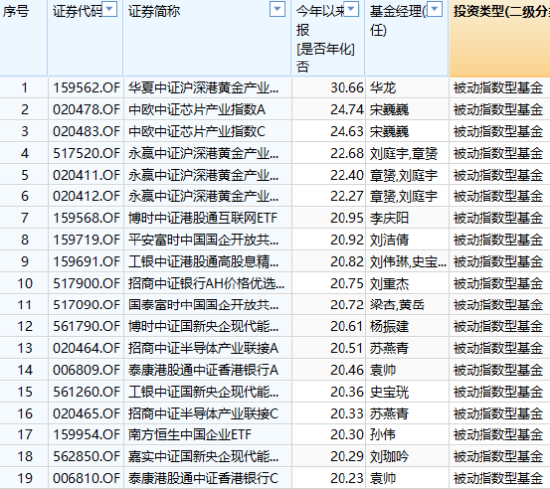The height and width of the screenshot is (489, 550).
Task: Select the 投资类型(二级分类) column header
Action: click(500, 38)
